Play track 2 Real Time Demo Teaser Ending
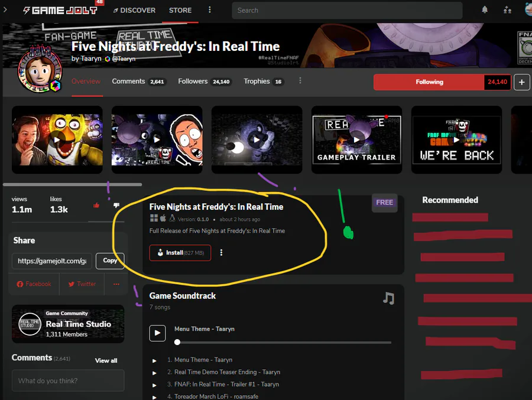Viewport: 532px width, 400px height. click(x=154, y=373)
